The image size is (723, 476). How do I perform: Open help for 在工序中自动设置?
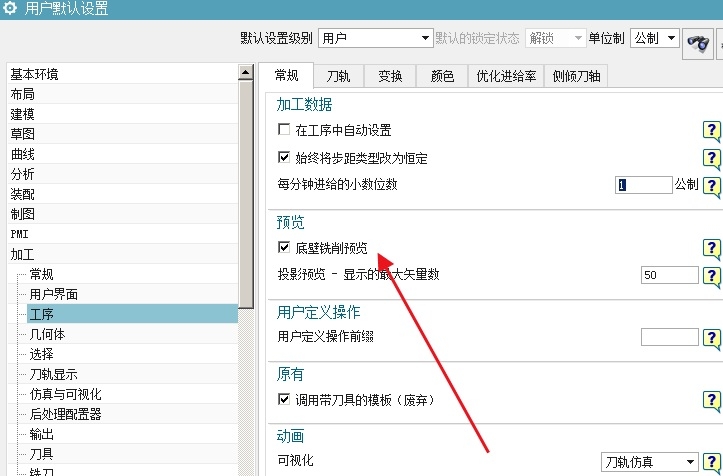coord(711,131)
